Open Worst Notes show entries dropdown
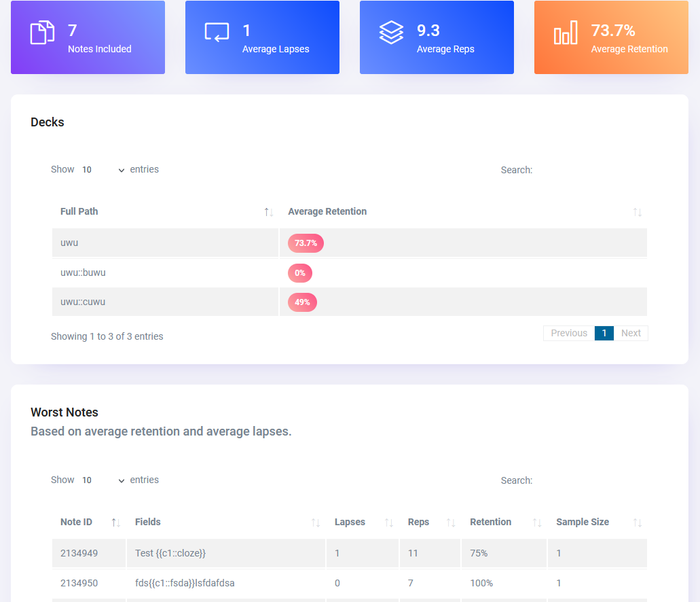 pos(103,480)
